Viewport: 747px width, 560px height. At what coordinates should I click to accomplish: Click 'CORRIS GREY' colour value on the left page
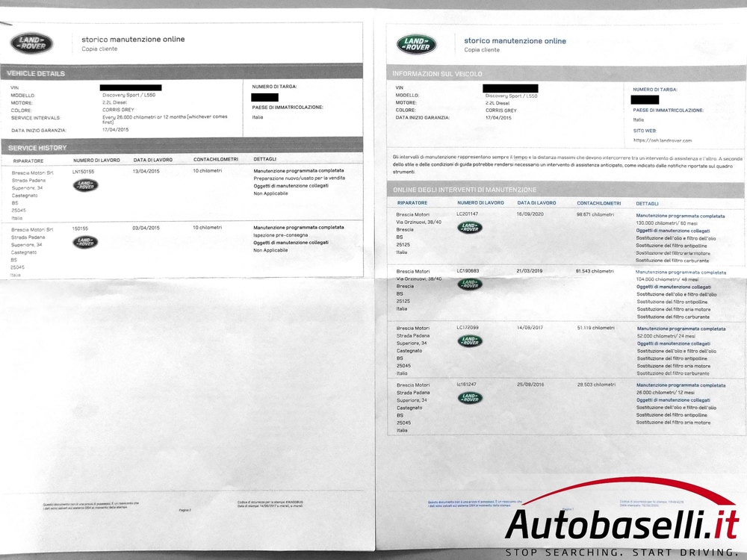[118, 110]
